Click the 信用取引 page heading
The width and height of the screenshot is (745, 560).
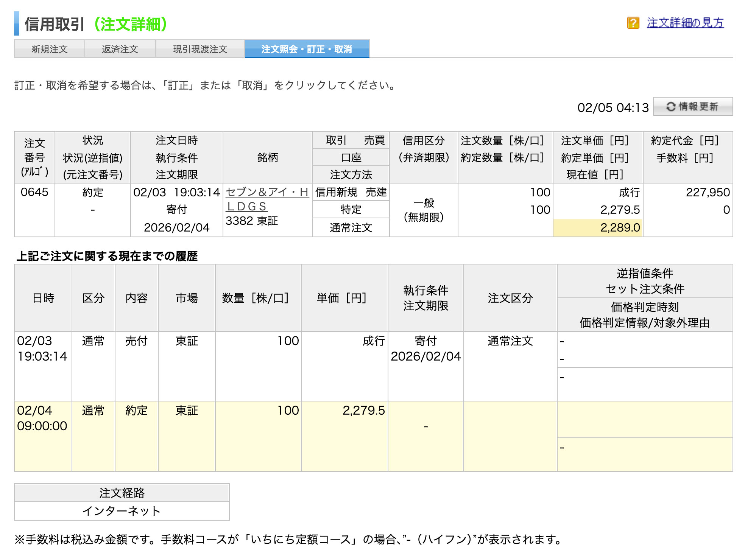55,24
